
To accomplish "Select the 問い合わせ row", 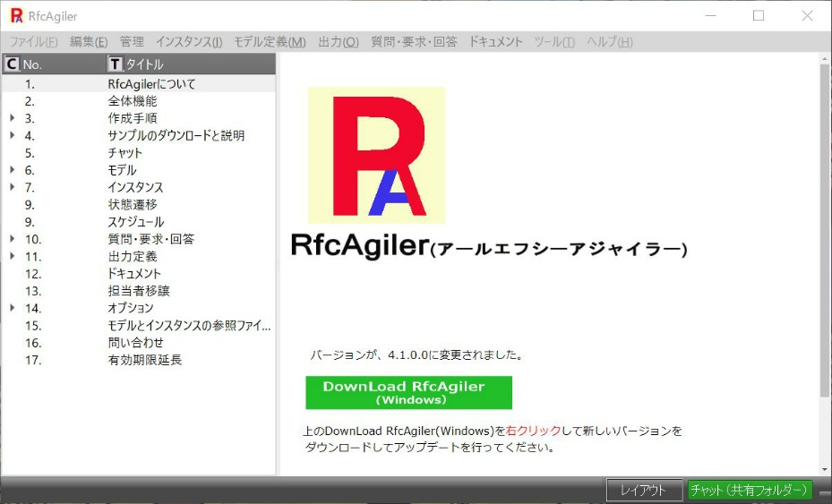I will point(139,342).
